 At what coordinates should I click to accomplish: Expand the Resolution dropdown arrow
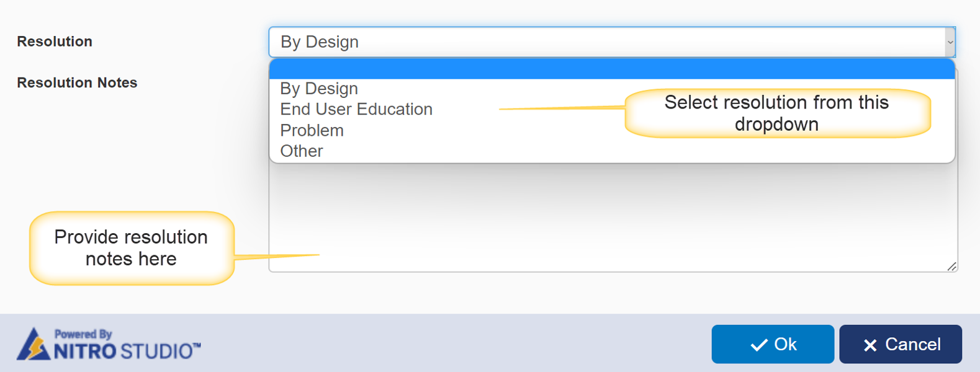[950, 42]
